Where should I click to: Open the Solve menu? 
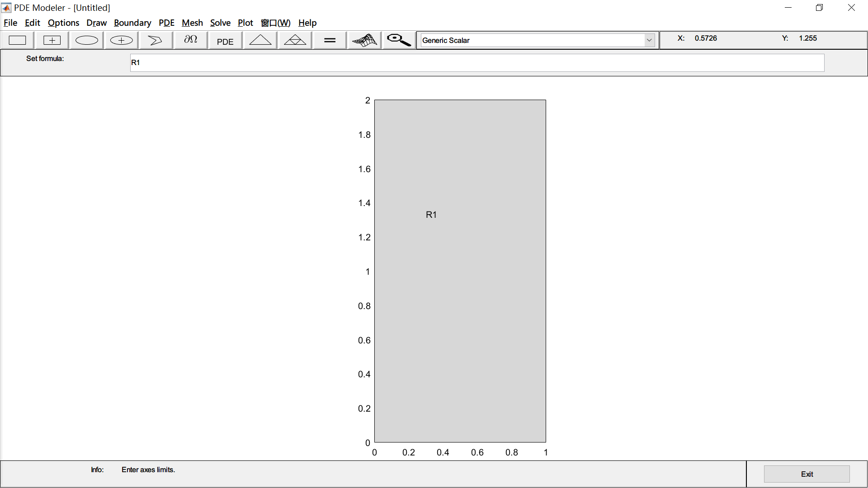tap(220, 23)
